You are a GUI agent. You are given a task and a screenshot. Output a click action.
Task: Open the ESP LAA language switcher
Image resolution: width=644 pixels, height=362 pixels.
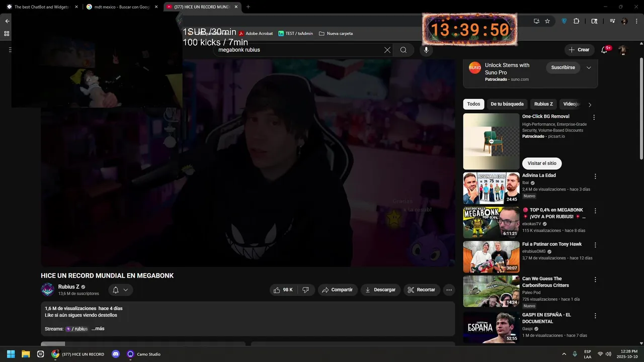[x=588, y=354]
